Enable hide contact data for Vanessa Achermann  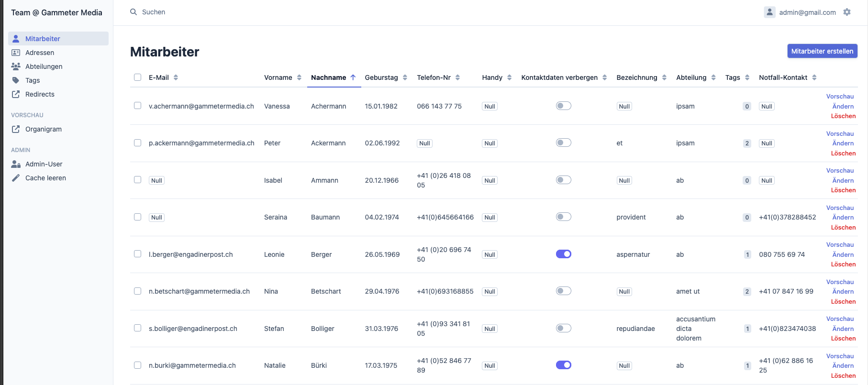[563, 106]
